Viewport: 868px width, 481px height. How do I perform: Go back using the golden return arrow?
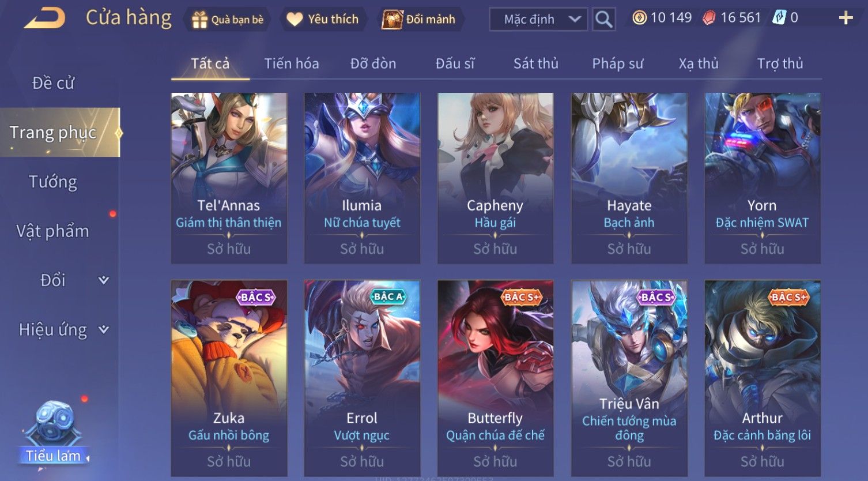(44, 18)
